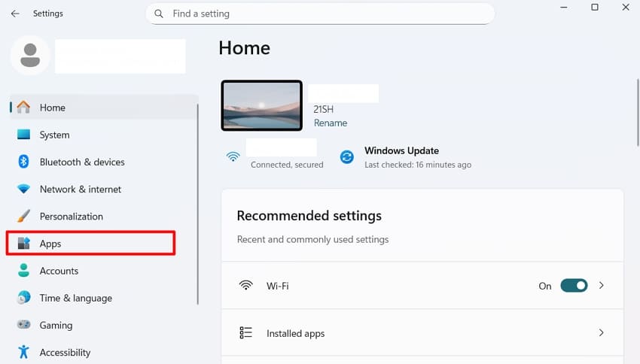640x364 pixels.
Task: Click the Network & internet wifi-diamond icon
Action: point(23,189)
